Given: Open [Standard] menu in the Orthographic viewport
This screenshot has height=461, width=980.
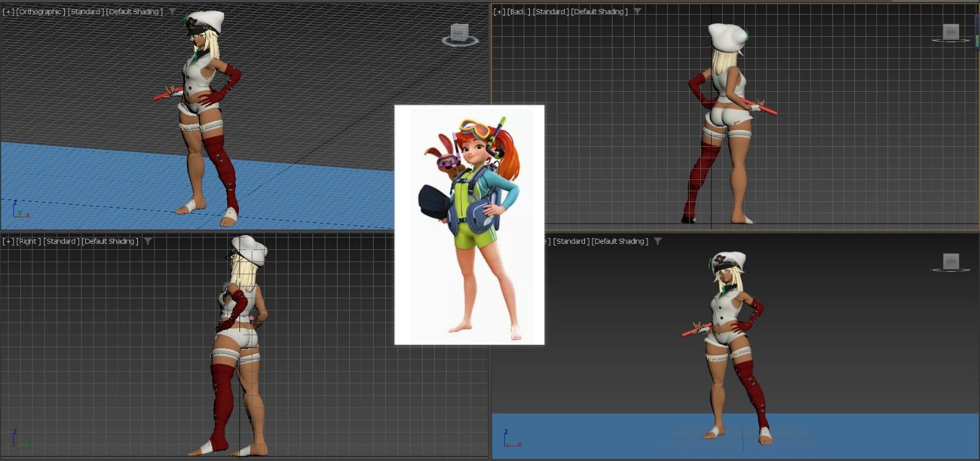Looking at the screenshot, I should (x=86, y=12).
